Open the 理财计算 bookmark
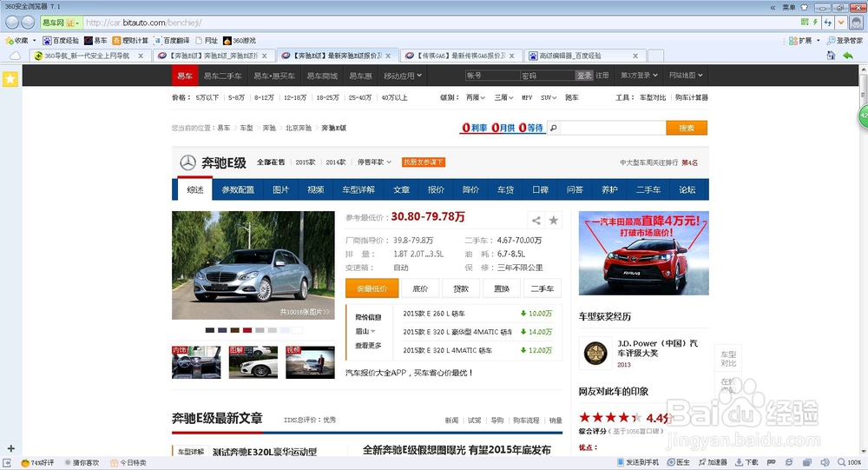868x470 pixels. coord(131,41)
